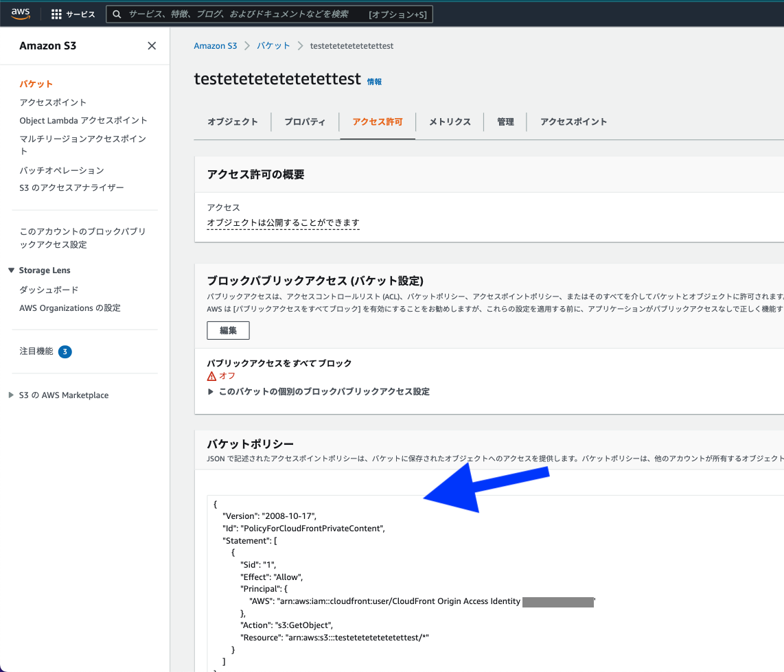784x672 pixels.
Task: Open the サービス grid menu icon
Action: point(56,14)
